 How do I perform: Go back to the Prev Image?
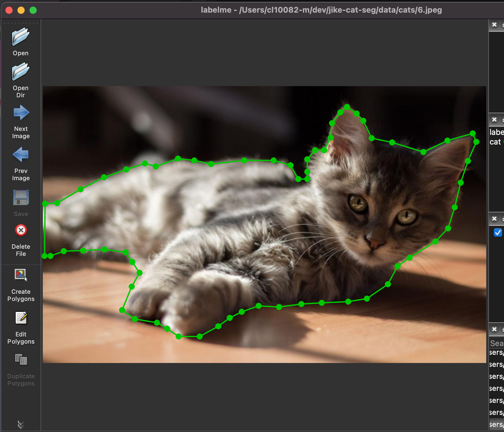coord(21,155)
